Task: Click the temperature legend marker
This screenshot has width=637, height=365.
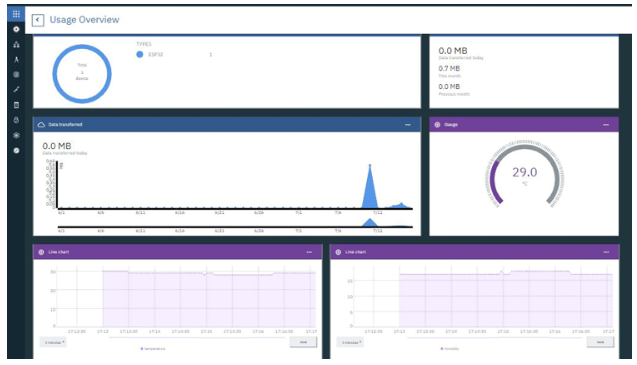Action: (142, 349)
